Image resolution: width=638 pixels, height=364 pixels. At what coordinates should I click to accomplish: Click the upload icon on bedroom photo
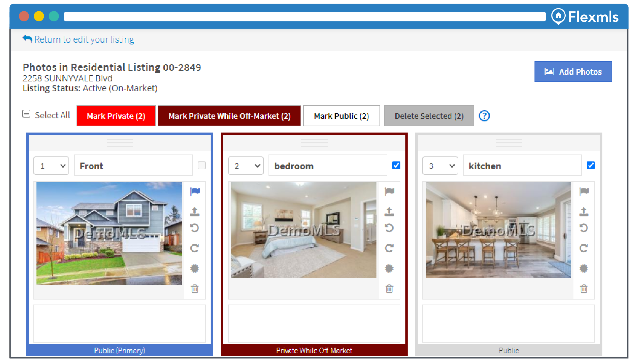coord(389,211)
